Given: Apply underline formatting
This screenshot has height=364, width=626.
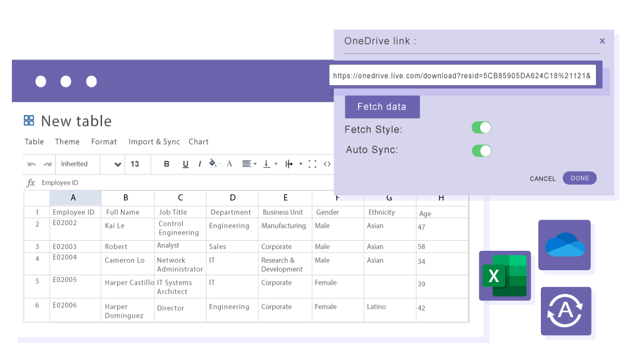Looking at the screenshot, I should (185, 164).
